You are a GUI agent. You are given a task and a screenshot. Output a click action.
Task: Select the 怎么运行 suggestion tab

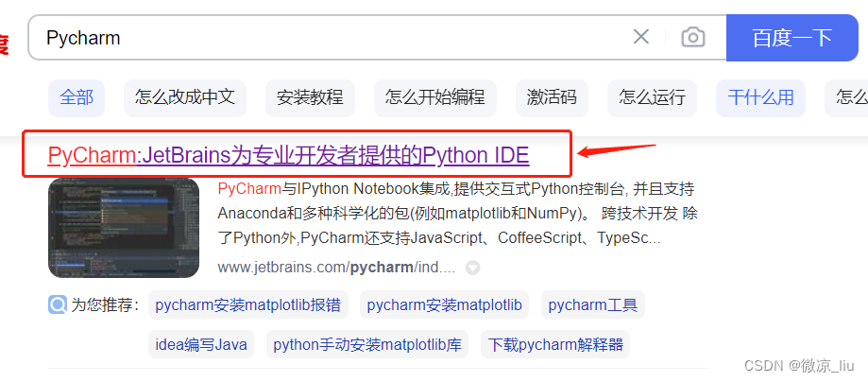point(652,97)
